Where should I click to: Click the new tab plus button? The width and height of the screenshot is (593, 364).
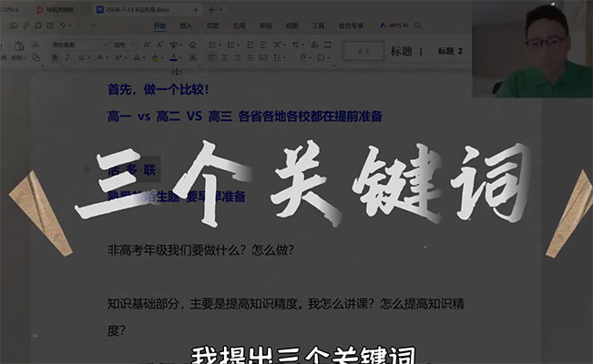[x=212, y=8]
